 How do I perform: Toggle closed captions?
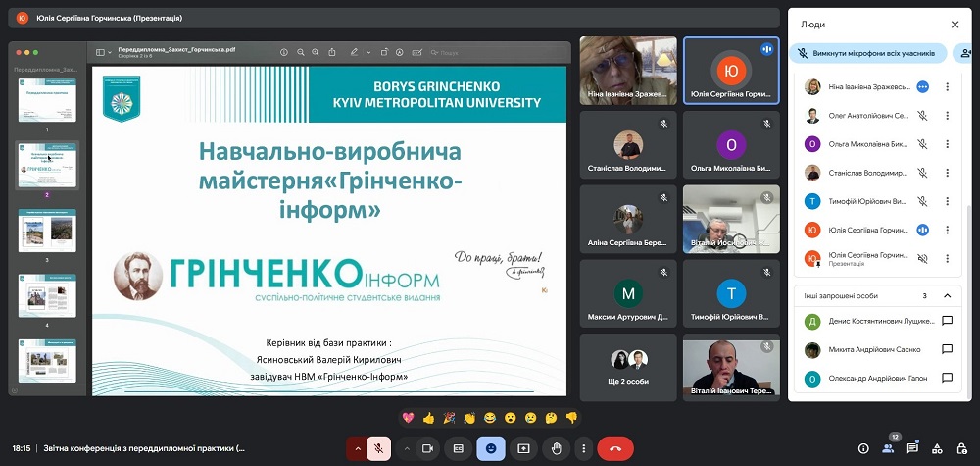(458, 448)
